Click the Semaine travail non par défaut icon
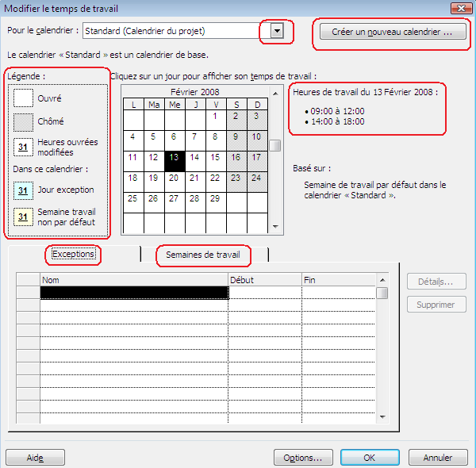This screenshot has height=468, width=476. coord(24,217)
